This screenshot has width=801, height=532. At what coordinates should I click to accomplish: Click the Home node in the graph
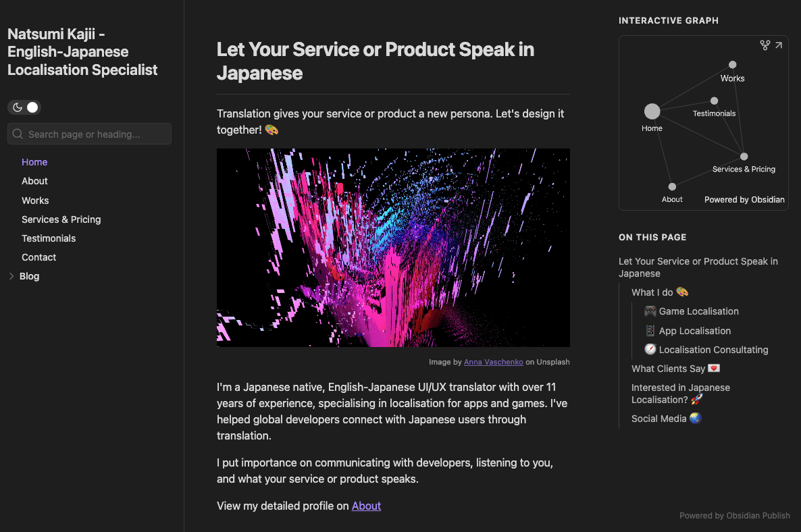coord(652,111)
